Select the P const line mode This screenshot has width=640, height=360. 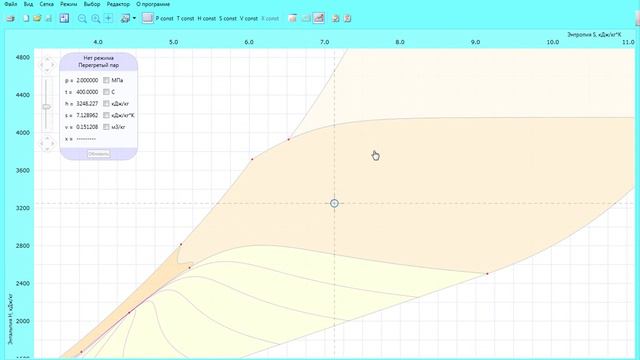coord(164,18)
